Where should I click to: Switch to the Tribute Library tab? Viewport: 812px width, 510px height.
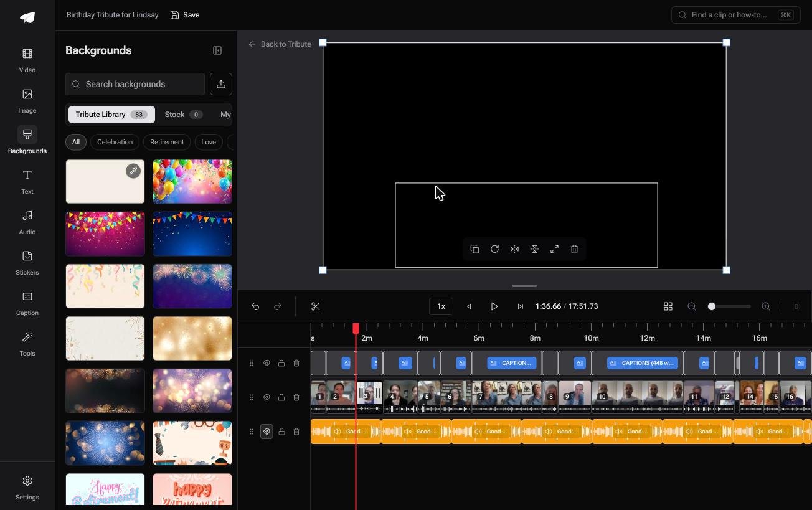pyautogui.click(x=111, y=115)
